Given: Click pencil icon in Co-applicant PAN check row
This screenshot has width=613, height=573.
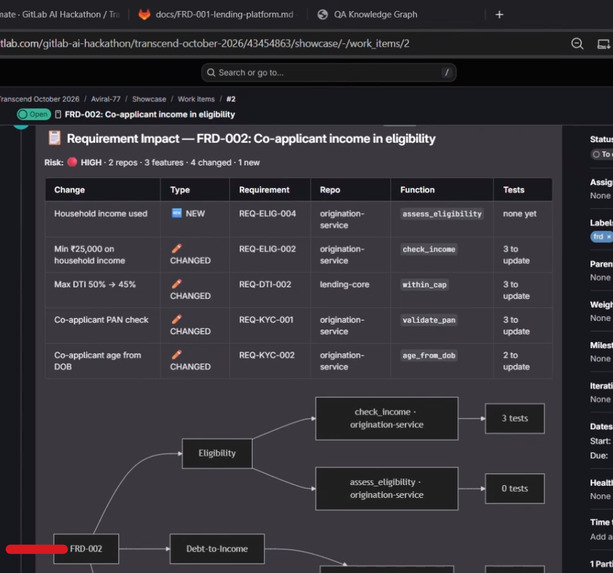Looking at the screenshot, I should pos(176,319).
